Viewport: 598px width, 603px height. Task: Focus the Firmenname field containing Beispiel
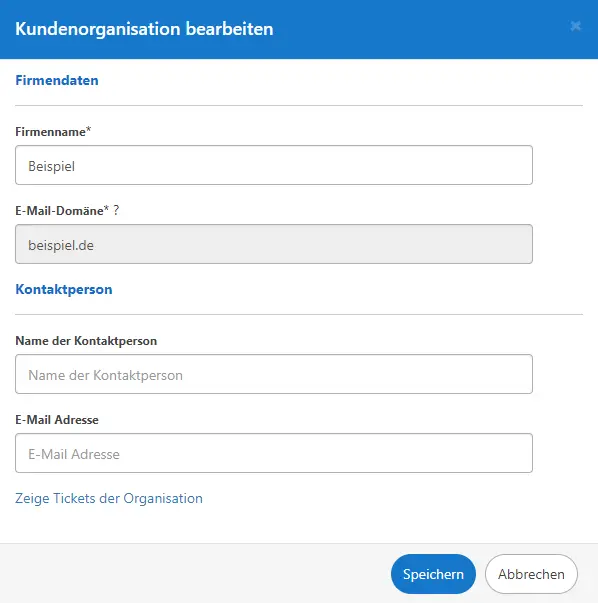274,165
